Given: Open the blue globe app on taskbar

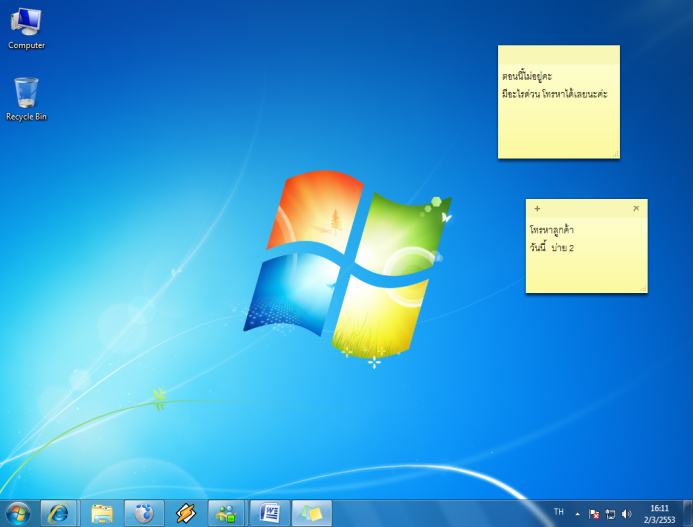Looking at the screenshot, I should [144, 513].
